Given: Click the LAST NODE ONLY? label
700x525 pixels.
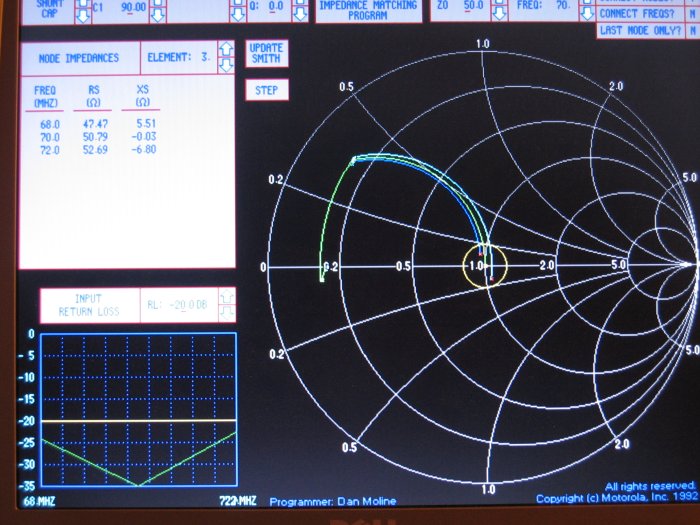Looking at the screenshot, I should (x=641, y=30).
